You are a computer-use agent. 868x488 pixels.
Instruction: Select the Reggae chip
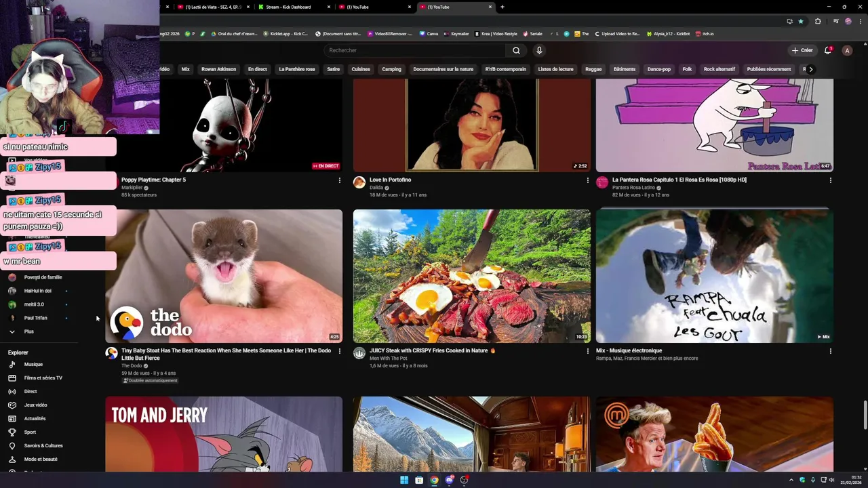click(x=593, y=69)
